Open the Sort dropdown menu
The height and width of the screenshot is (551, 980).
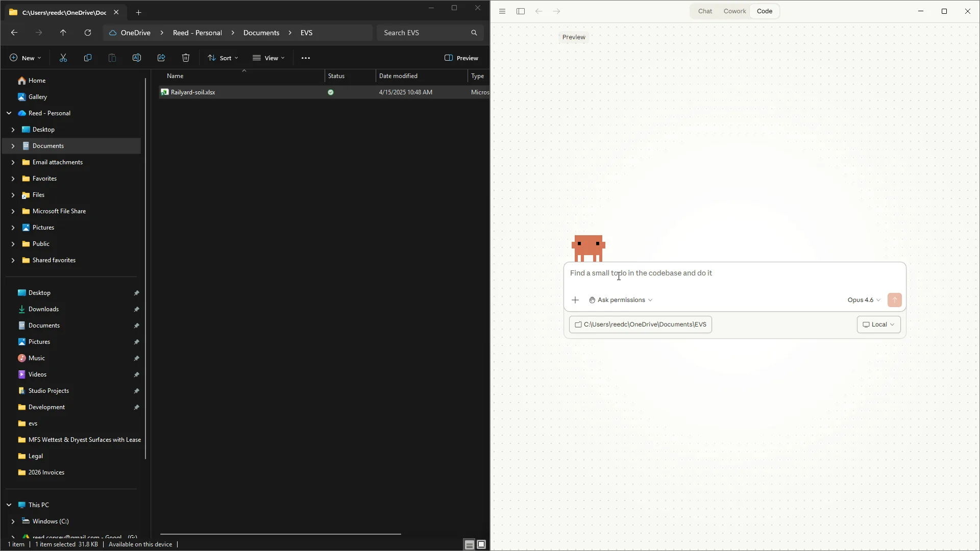223,58
